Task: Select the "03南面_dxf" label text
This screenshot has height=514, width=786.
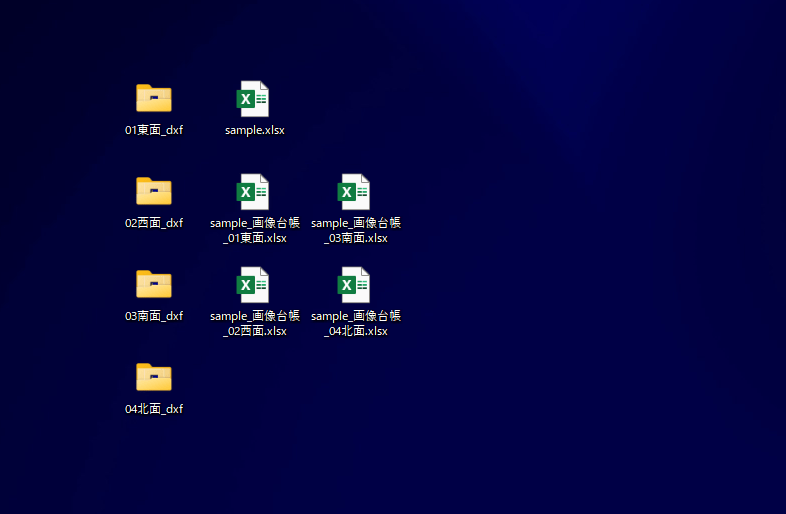Action: [x=154, y=316]
